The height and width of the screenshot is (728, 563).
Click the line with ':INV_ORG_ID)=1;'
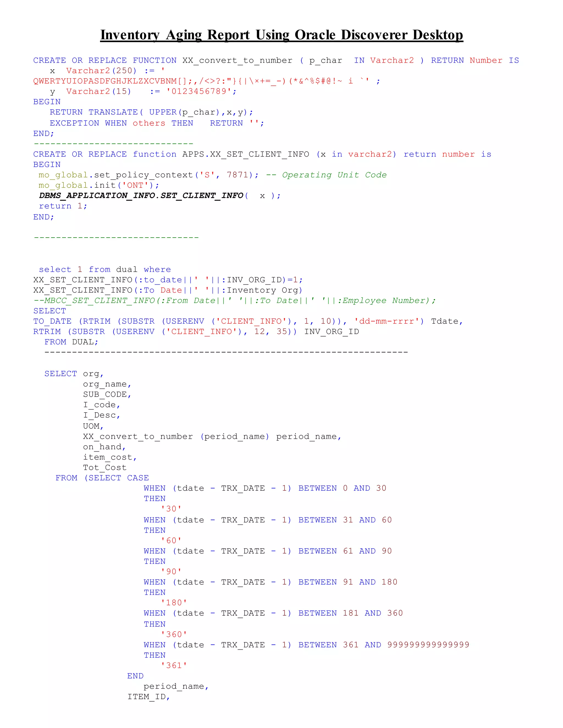click(x=168, y=280)
